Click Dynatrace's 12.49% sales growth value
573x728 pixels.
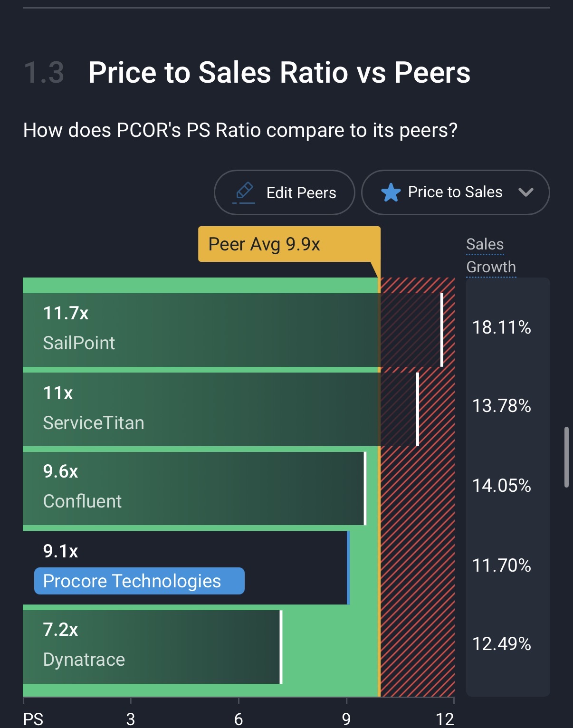click(x=501, y=644)
